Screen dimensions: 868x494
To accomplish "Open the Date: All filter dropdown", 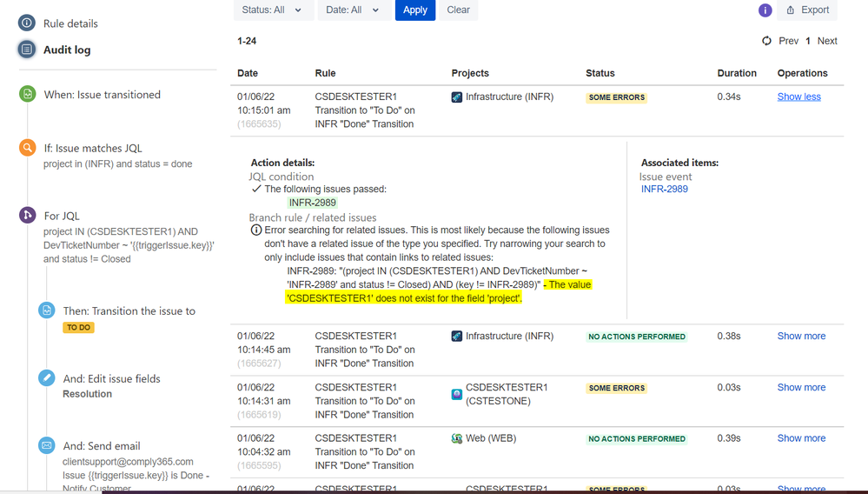I will pos(354,10).
